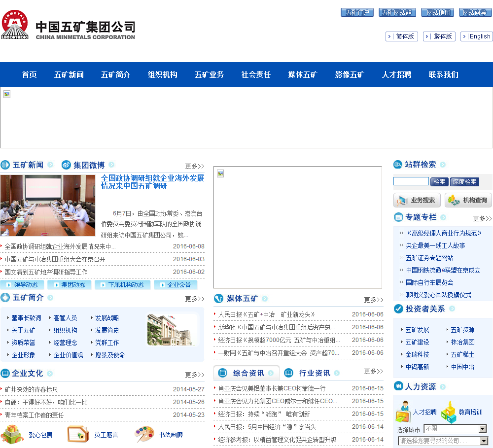Image resolution: width=493 pixels, height=448 pixels.
Task: Click the 五矿网站群 button
Action: point(397,13)
